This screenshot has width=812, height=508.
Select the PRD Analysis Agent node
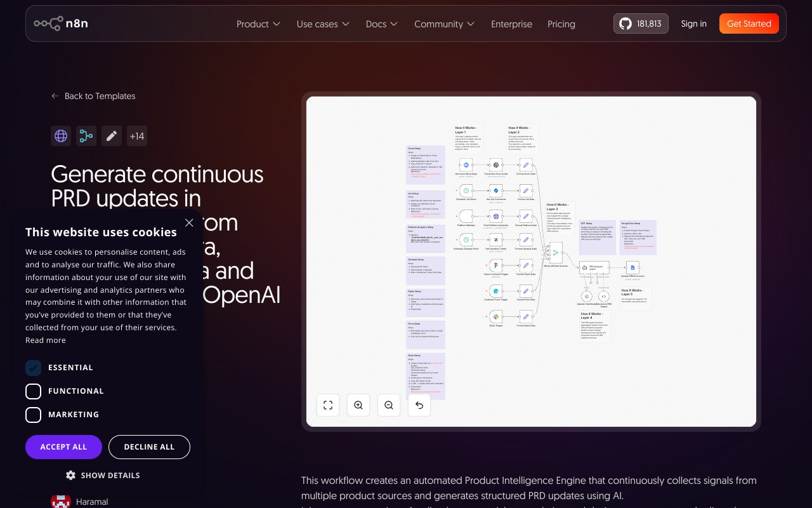click(594, 267)
